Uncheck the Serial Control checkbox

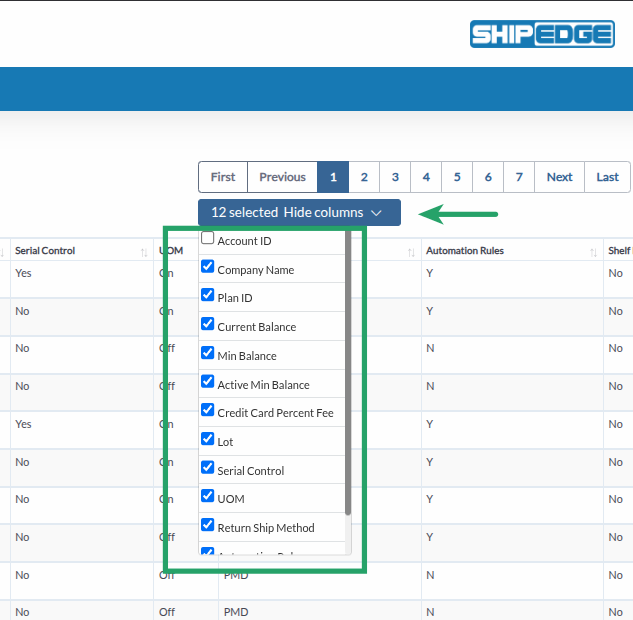[x=208, y=467]
